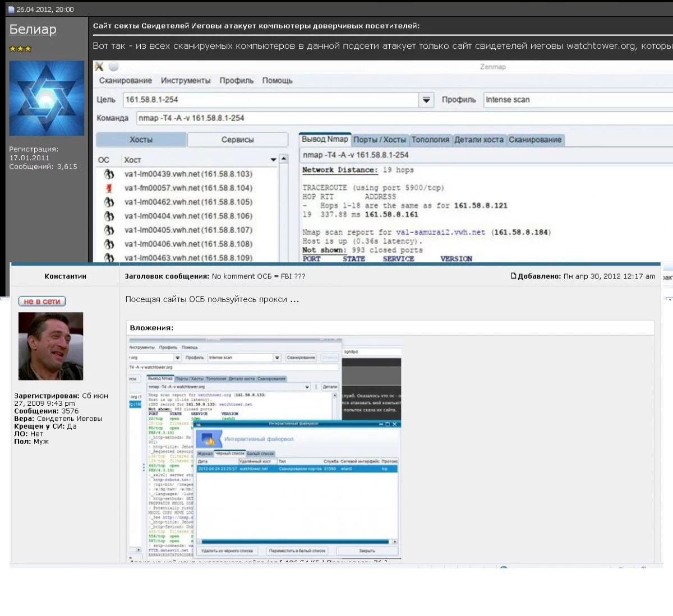Viewport: 673px width, 616px height.
Task: Click the Команда nmap command input field
Action: coord(404,118)
